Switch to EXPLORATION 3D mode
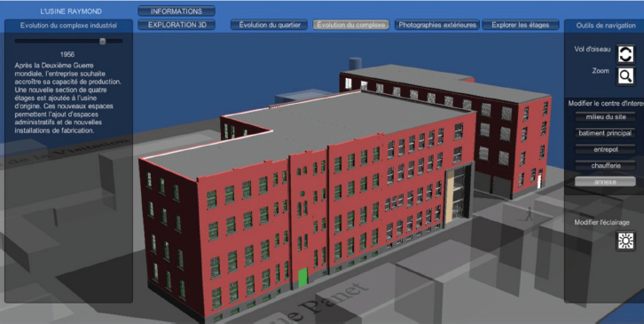644x324 pixels. [177, 25]
